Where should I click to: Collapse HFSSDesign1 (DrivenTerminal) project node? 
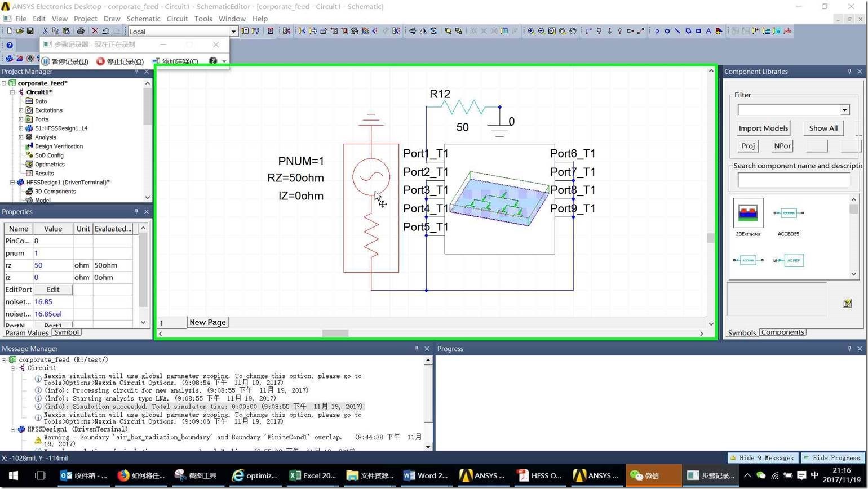12,182
